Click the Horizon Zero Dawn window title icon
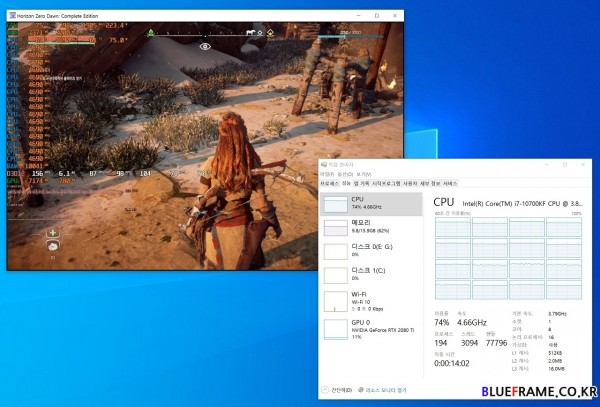The height and width of the screenshot is (407, 600). point(13,16)
